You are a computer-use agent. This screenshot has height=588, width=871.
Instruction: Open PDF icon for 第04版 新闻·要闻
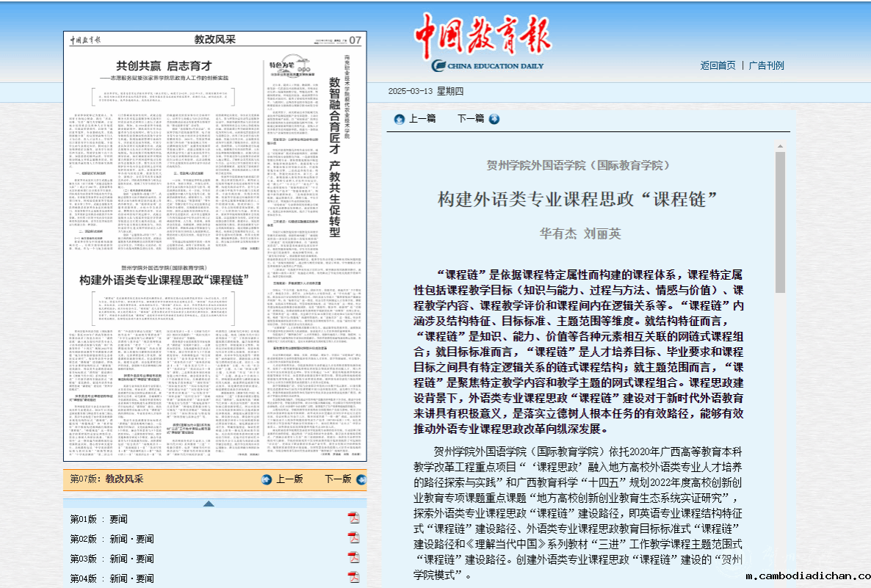tap(353, 578)
